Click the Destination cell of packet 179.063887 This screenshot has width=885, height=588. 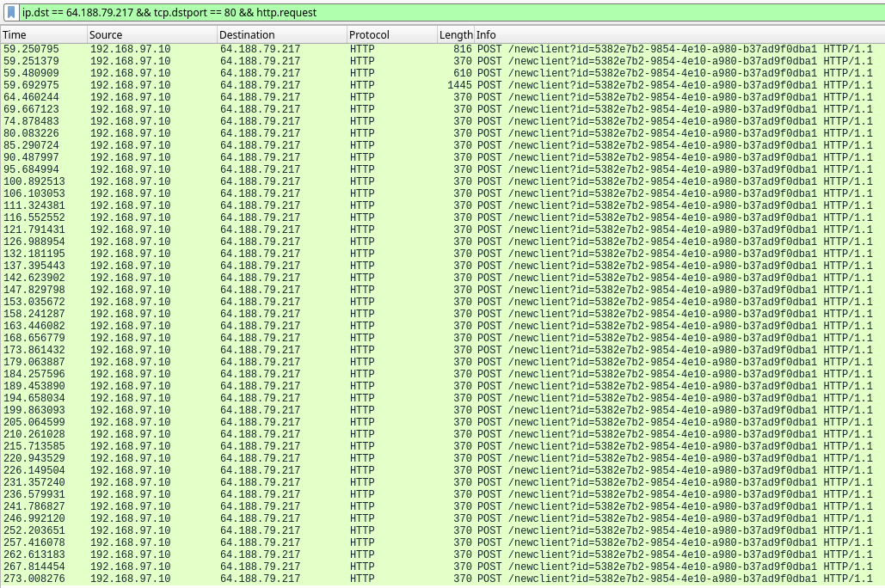pyautogui.click(x=261, y=363)
